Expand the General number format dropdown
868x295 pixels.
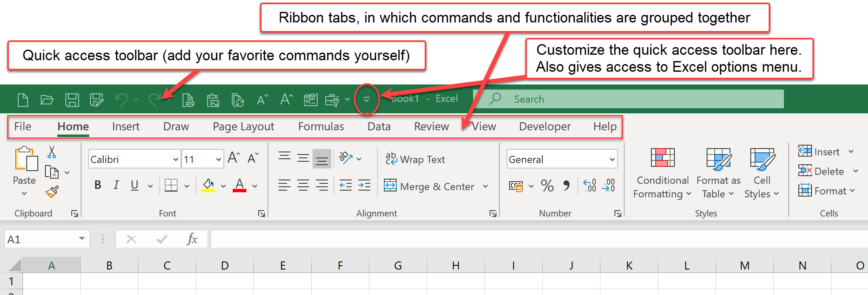click(x=612, y=160)
